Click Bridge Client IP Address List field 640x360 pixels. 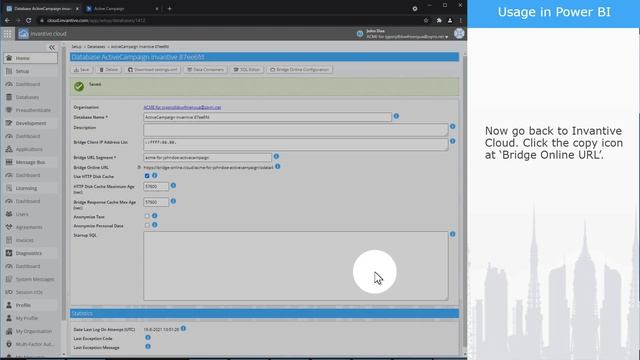[296, 144]
